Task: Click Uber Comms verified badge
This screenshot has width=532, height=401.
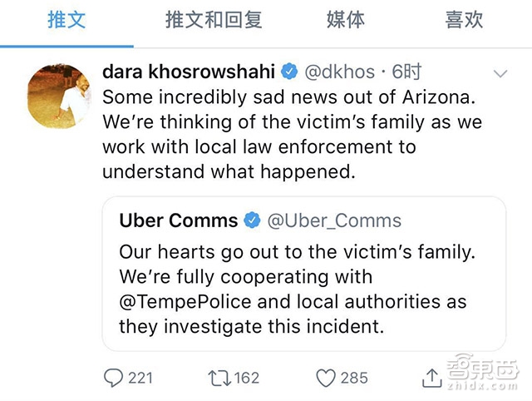Action: (252, 220)
